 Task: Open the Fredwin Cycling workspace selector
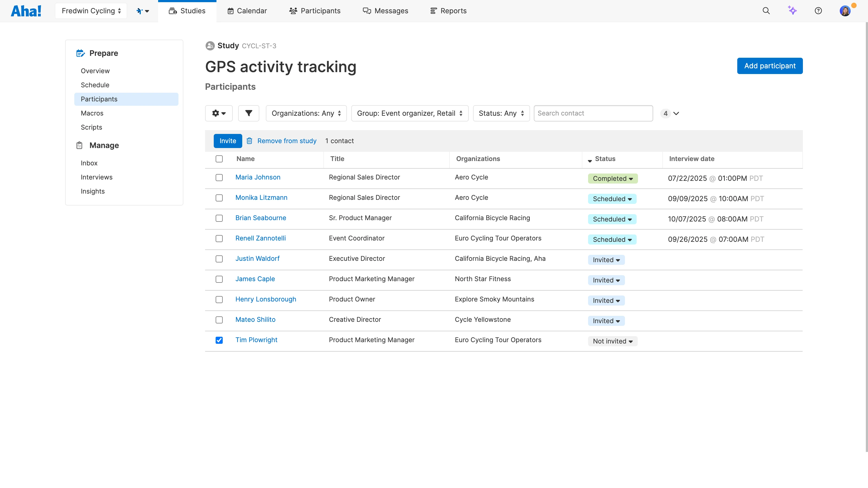coord(91,11)
